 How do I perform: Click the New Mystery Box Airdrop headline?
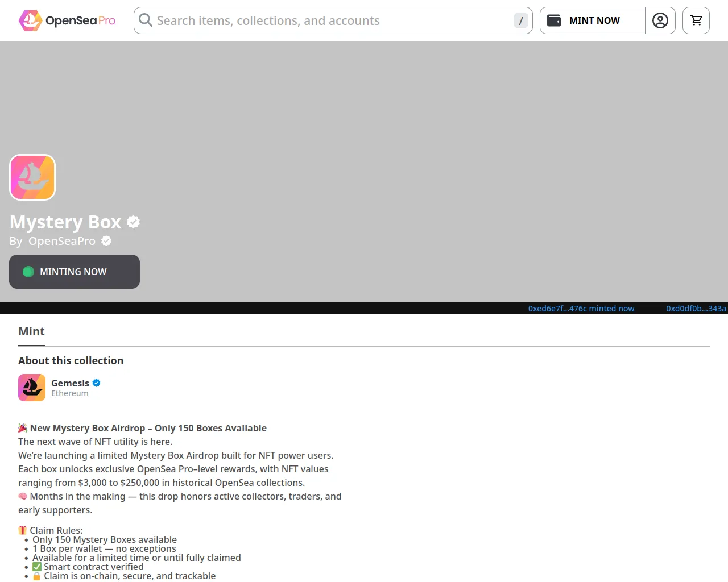pyautogui.click(x=148, y=428)
